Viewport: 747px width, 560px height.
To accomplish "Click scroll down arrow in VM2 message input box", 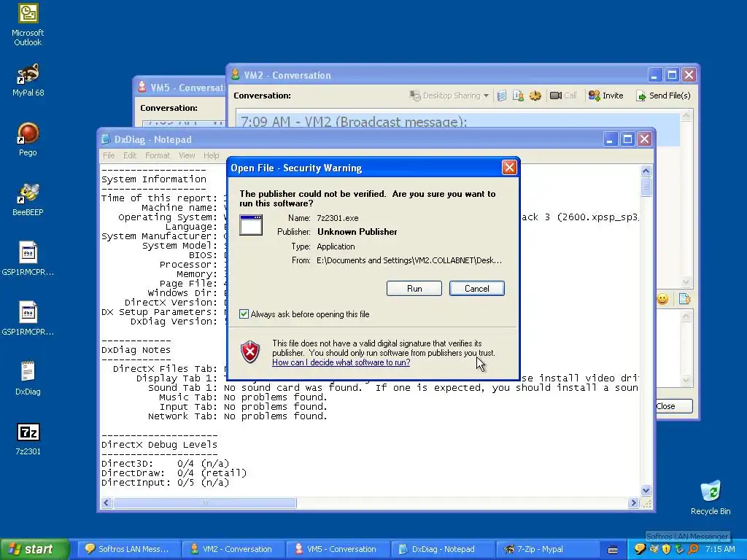I will [686, 379].
